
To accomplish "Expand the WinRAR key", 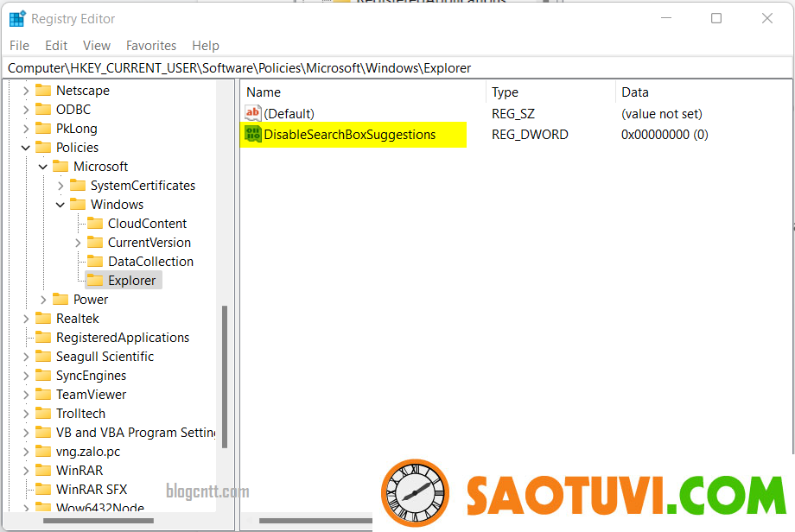I will pos(26,471).
